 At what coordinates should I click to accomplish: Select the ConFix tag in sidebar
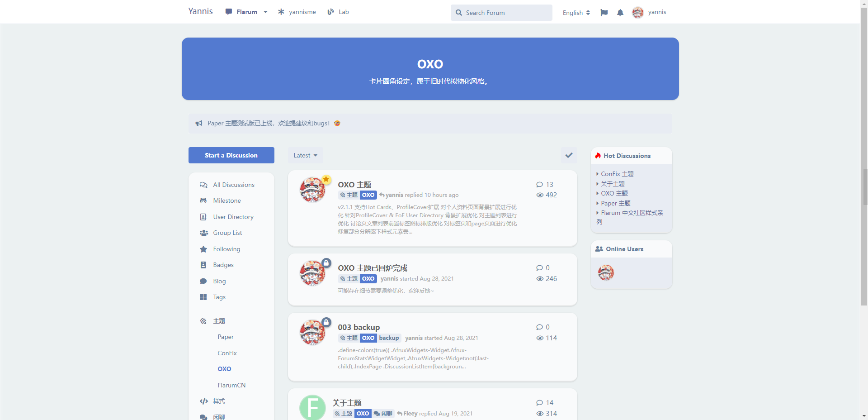[x=227, y=353]
